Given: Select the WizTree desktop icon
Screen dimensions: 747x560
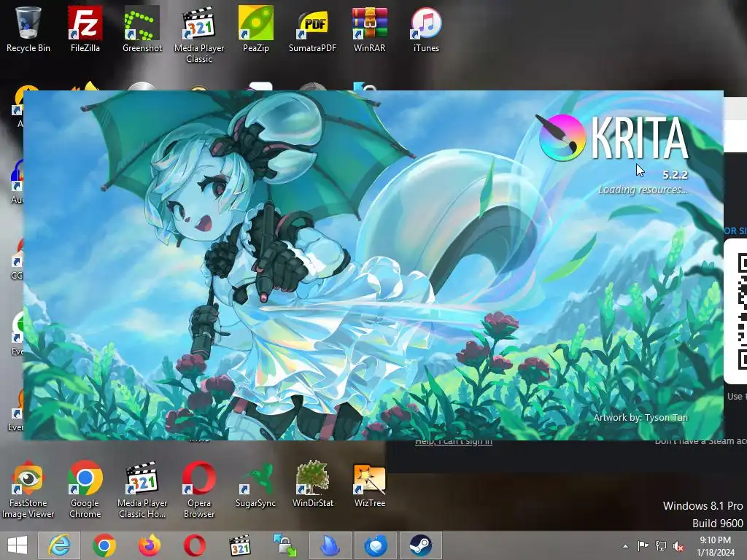Looking at the screenshot, I should pyautogui.click(x=369, y=485).
